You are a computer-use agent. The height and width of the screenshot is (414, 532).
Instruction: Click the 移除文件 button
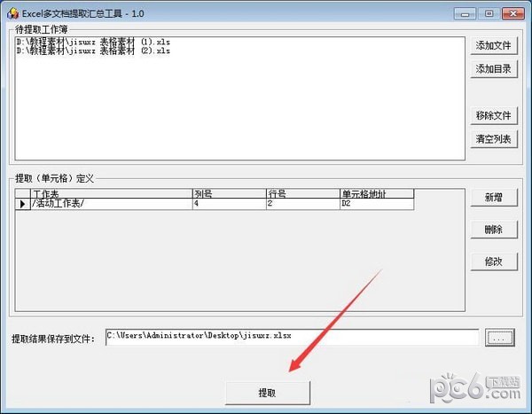494,115
